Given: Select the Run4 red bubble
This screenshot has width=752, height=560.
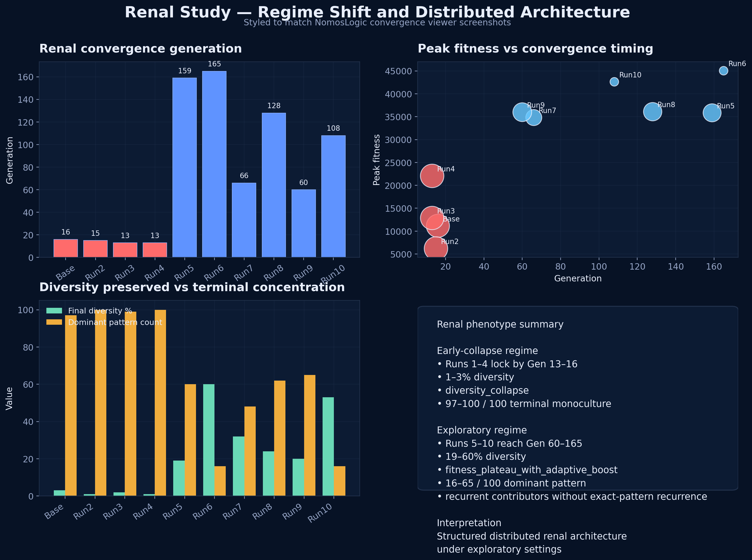Looking at the screenshot, I should pos(432,176).
